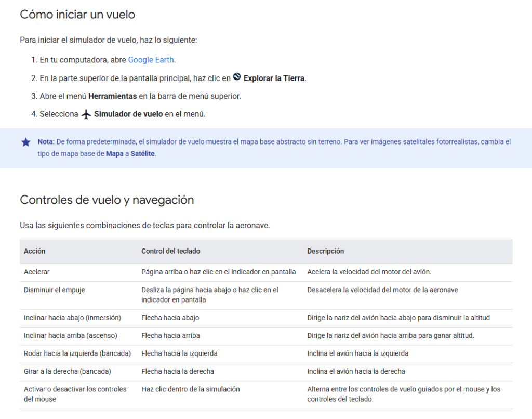Click the bold Satélite word in note
Viewport: 532px width, 419px height.
(x=142, y=153)
